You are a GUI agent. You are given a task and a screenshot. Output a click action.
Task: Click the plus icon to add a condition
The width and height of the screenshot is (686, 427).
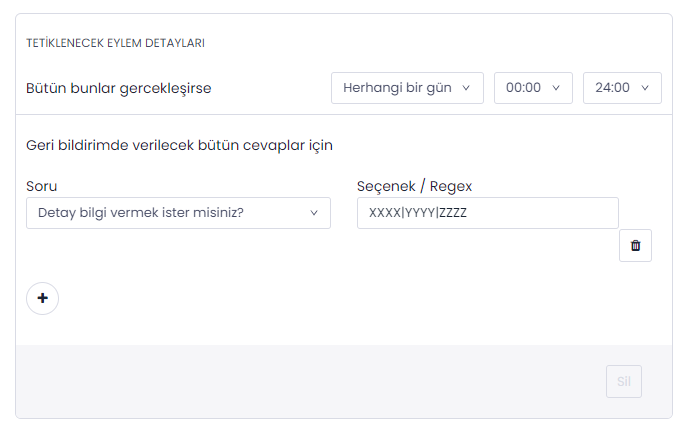42,298
